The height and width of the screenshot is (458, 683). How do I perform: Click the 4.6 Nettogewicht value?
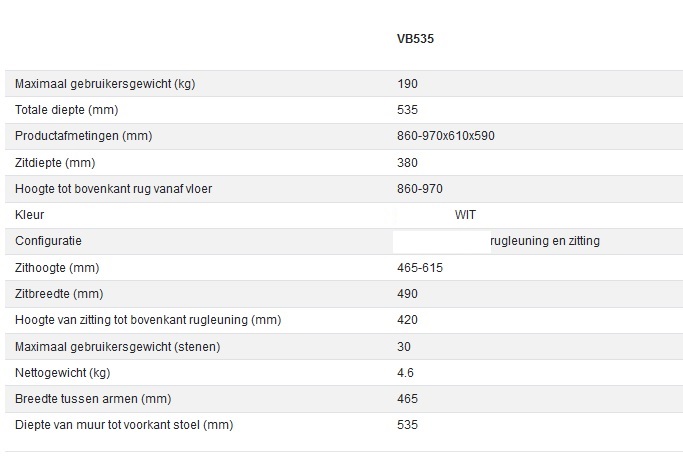406,373
